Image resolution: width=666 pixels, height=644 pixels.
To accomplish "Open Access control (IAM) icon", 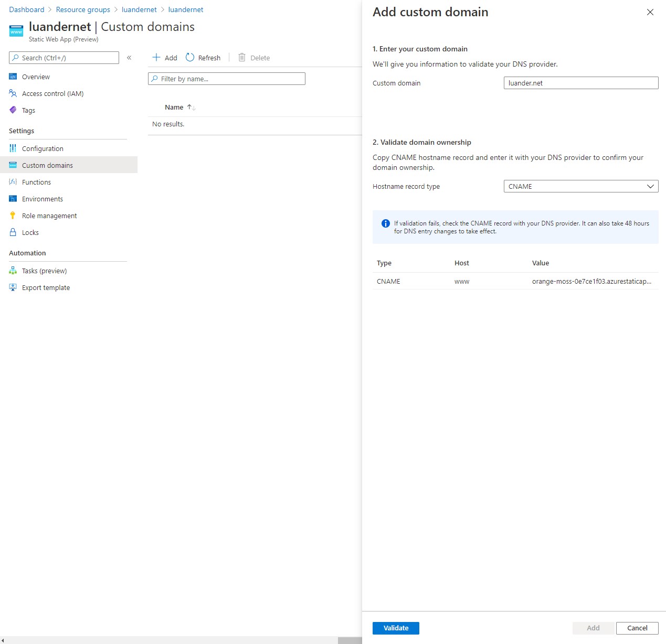I will pyautogui.click(x=13, y=93).
